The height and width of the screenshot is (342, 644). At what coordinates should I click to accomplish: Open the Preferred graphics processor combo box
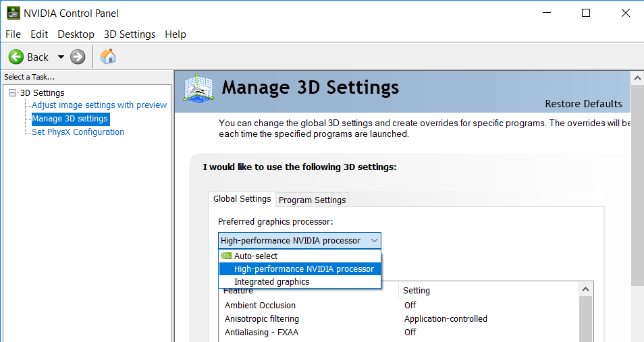[300, 241]
